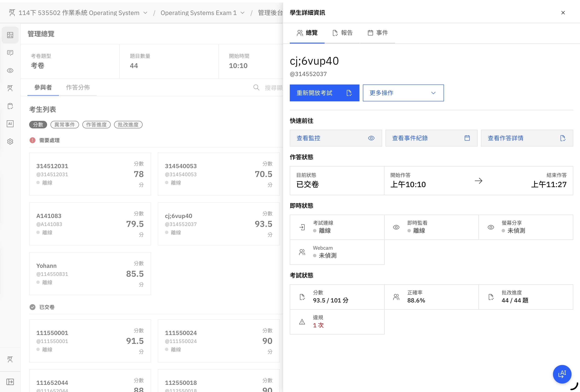Click the course icon in the breadcrumb
The width and height of the screenshot is (580, 392).
[12, 12]
